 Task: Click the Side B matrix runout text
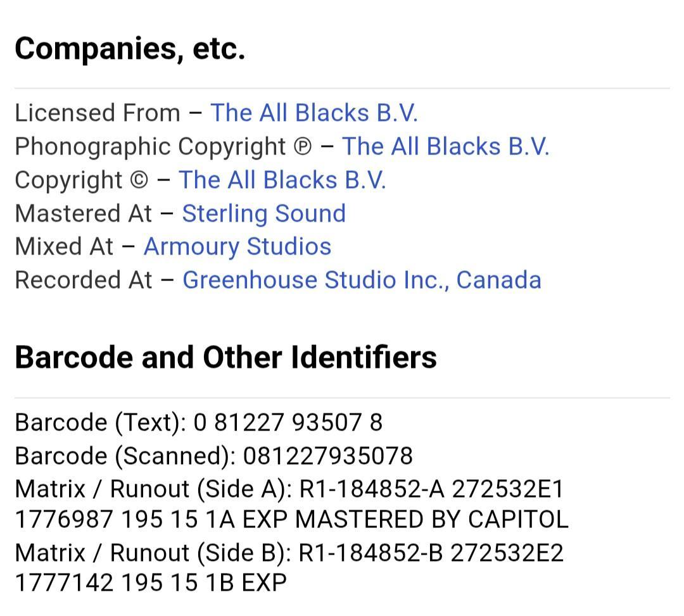coord(289,568)
